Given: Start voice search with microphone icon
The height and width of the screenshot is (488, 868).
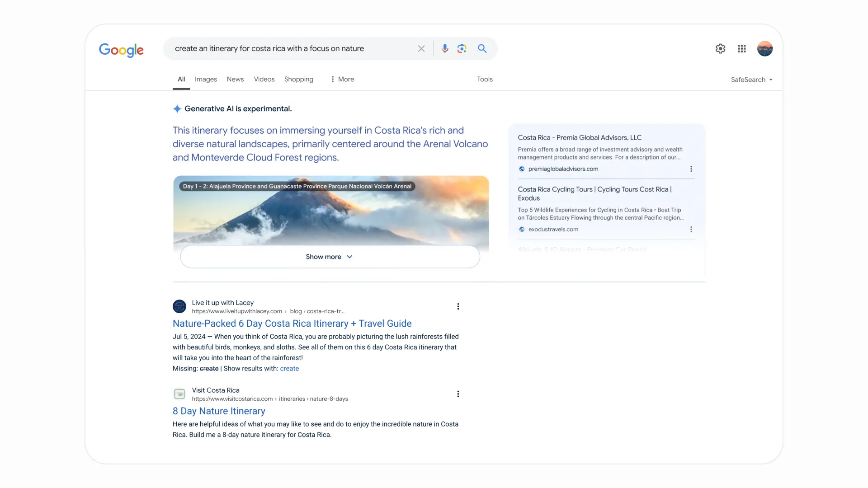Looking at the screenshot, I should coord(445,49).
